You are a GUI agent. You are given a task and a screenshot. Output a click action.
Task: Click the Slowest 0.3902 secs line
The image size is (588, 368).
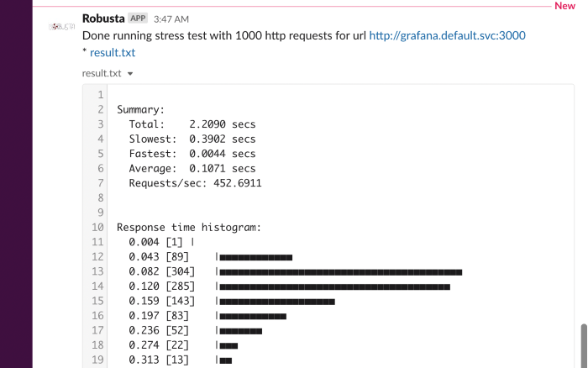[192, 139]
